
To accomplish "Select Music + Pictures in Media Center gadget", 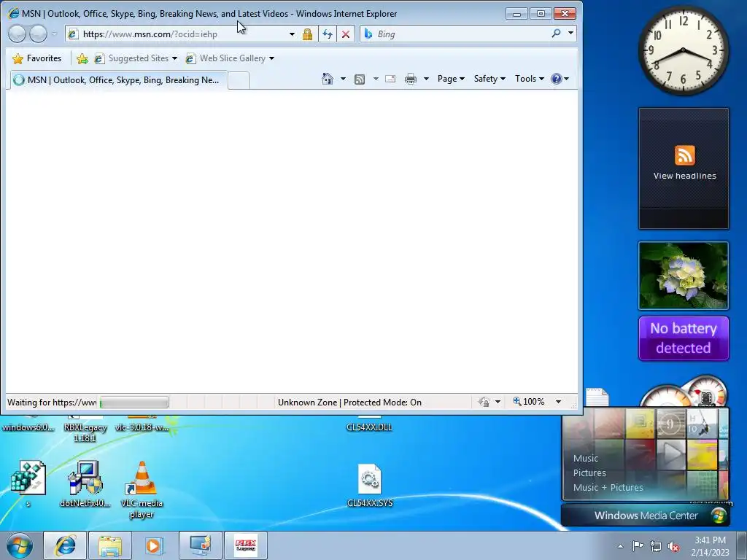I will [x=608, y=487].
